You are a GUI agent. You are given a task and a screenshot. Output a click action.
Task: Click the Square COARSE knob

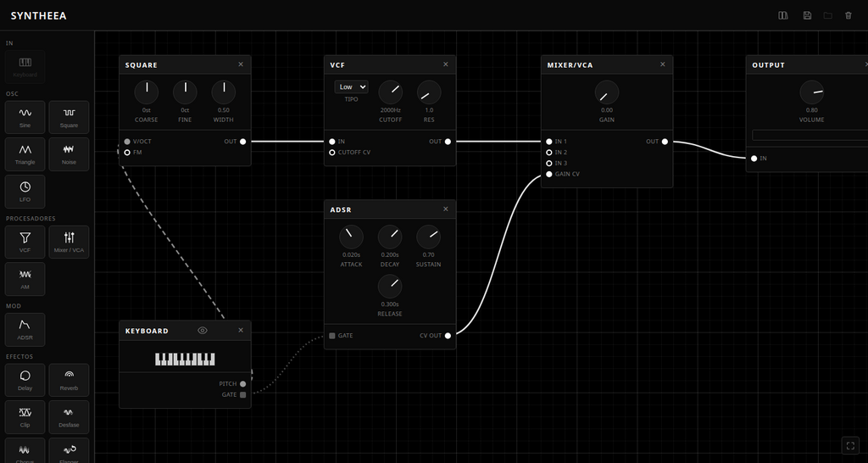pos(146,92)
